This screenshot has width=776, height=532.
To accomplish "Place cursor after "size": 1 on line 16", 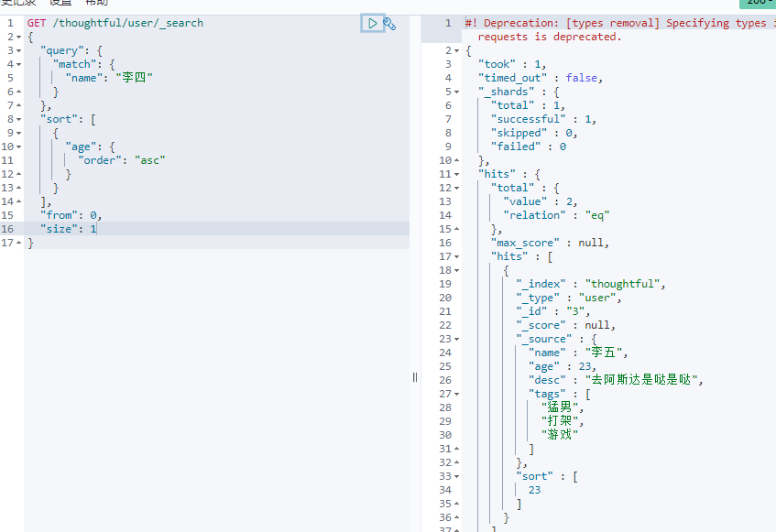I will click(x=97, y=229).
